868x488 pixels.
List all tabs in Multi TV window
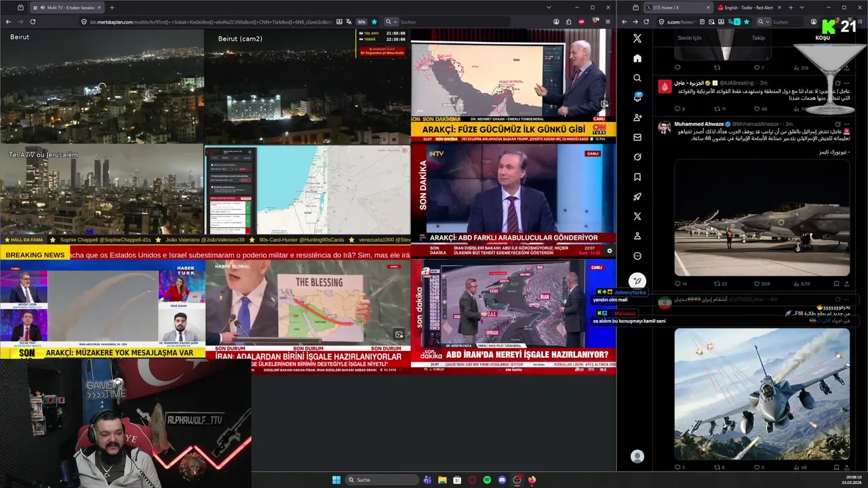(549, 7)
